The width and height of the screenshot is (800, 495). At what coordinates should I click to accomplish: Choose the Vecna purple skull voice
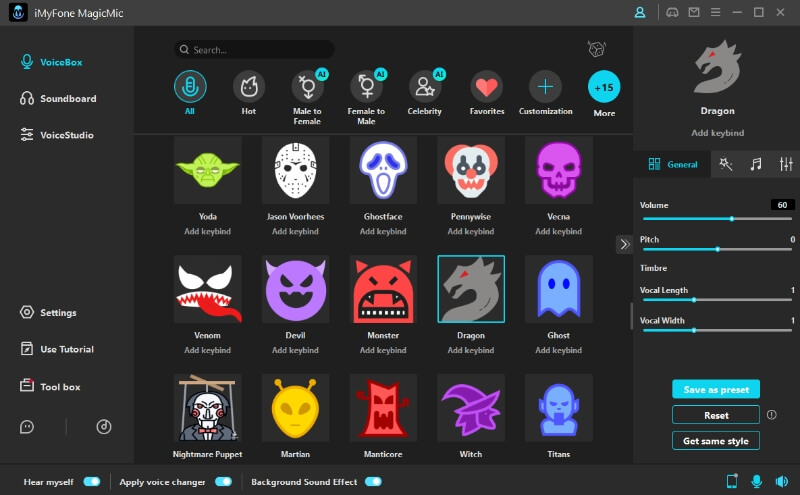tap(559, 170)
